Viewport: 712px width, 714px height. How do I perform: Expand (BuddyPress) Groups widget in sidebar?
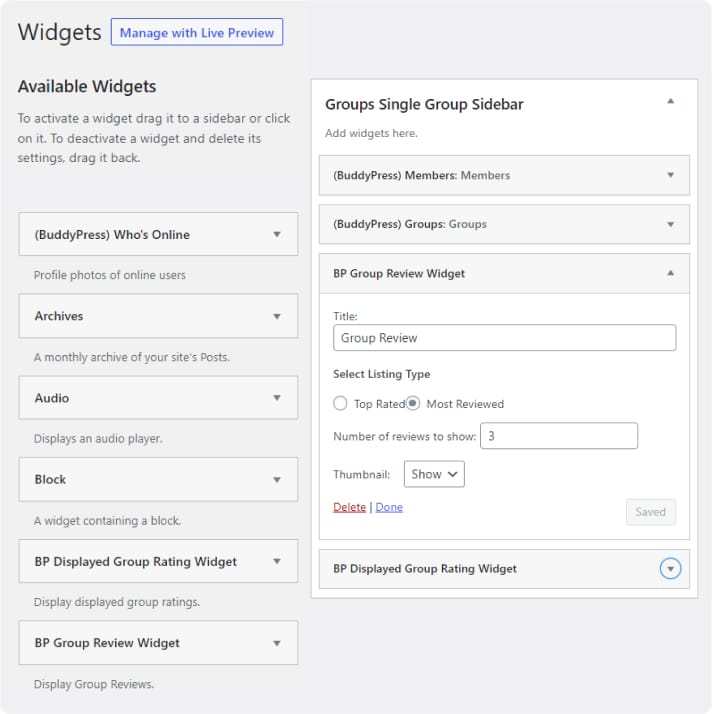coord(671,224)
